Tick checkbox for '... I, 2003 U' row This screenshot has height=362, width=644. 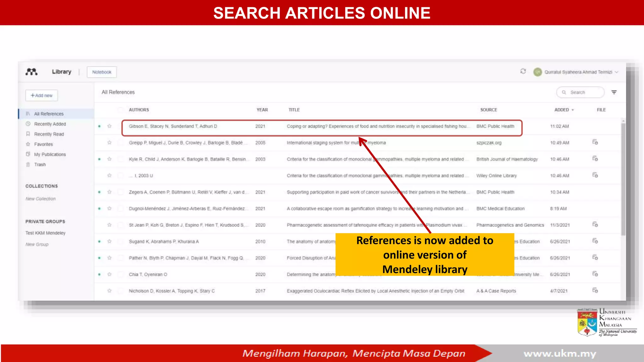click(x=120, y=176)
